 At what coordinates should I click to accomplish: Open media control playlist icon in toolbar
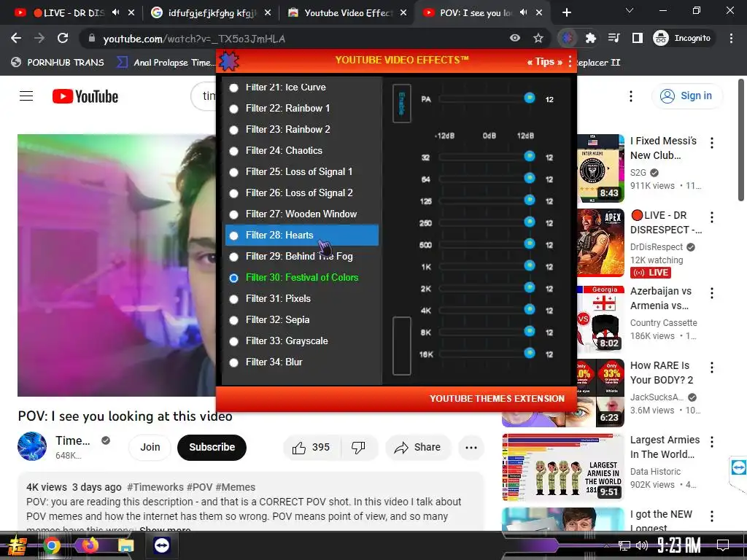pyautogui.click(x=614, y=38)
